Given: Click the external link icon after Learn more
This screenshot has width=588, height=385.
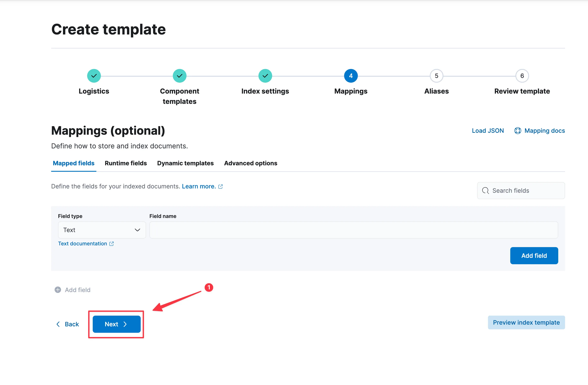Looking at the screenshot, I should 220,187.
